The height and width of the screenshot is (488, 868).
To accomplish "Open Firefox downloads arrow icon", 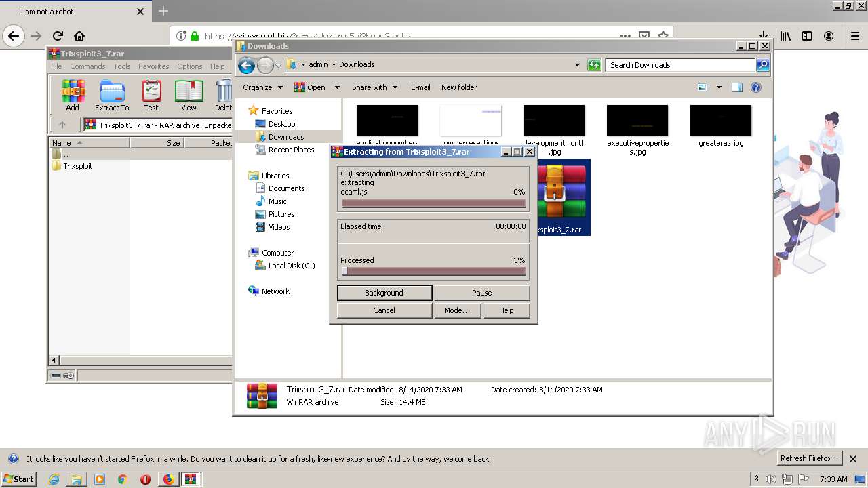I will pos(764,35).
